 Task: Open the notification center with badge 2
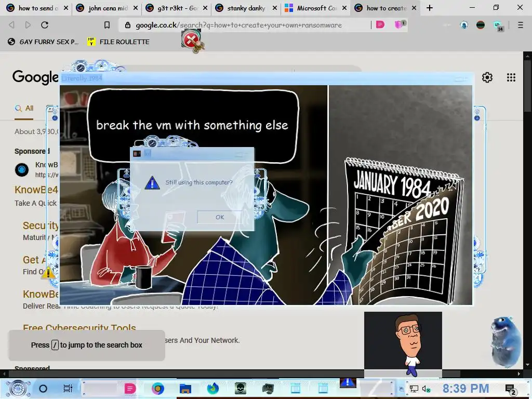(x=511, y=390)
